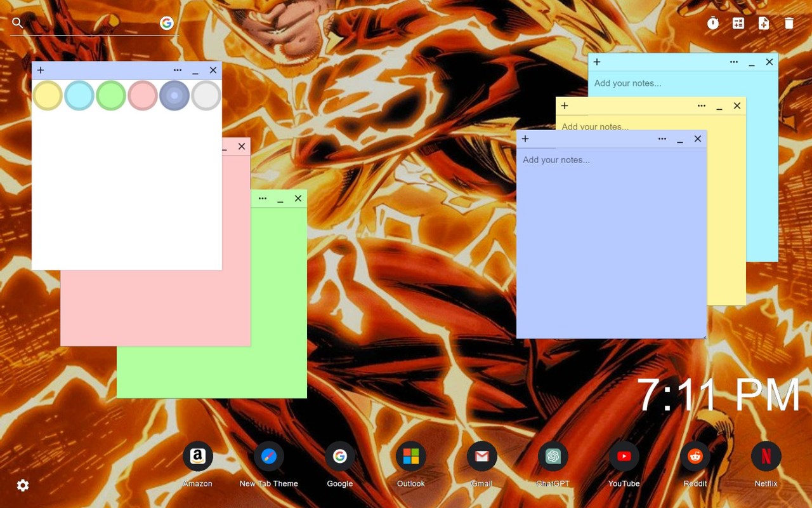The width and height of the screenshot is (812, 508).
Task: Select the purple color circle
Action: [174, 95]
